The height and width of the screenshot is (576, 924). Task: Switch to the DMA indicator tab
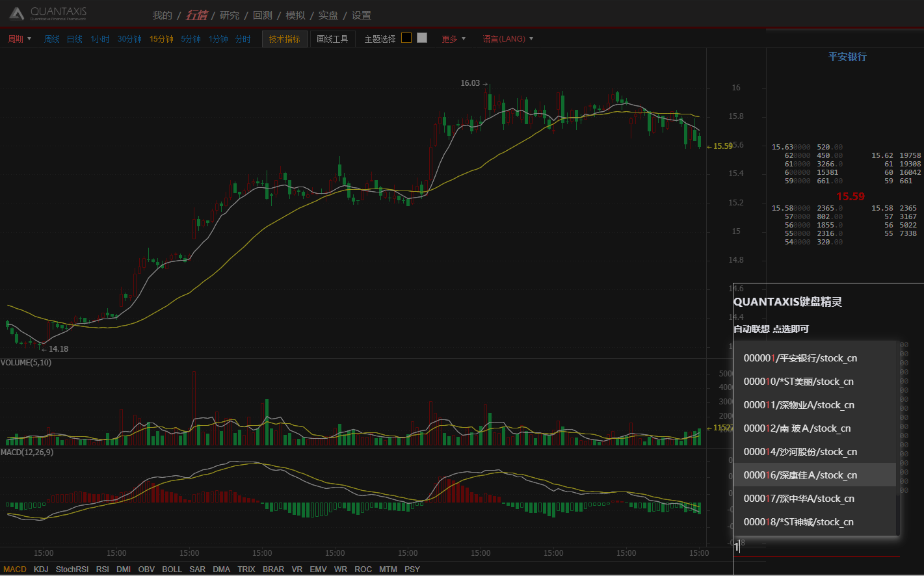point(222,569)
